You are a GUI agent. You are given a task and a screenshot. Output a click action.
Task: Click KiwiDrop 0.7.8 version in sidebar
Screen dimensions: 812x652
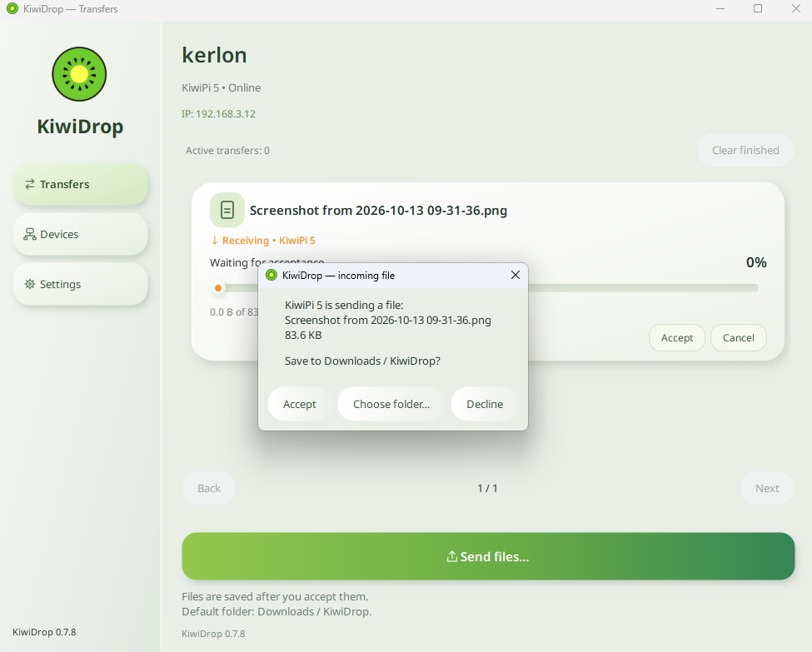44,632
